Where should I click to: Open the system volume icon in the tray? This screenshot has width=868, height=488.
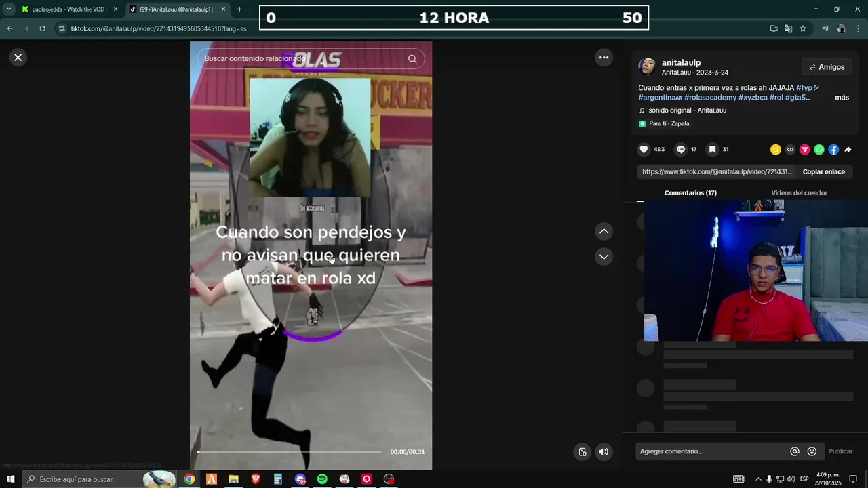pyautogui.click(x=791, y=479)
